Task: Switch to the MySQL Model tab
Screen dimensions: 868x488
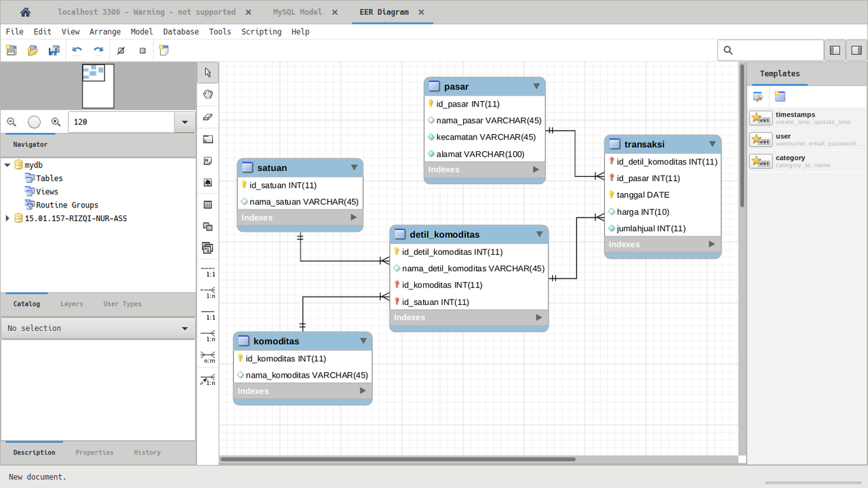Action: point(297,12)
